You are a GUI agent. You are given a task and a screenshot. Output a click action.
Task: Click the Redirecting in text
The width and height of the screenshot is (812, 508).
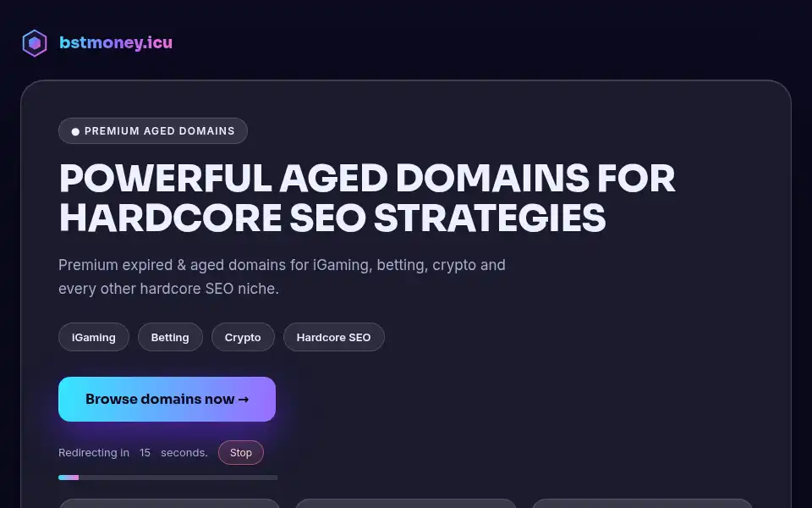(x=94, y=452)
